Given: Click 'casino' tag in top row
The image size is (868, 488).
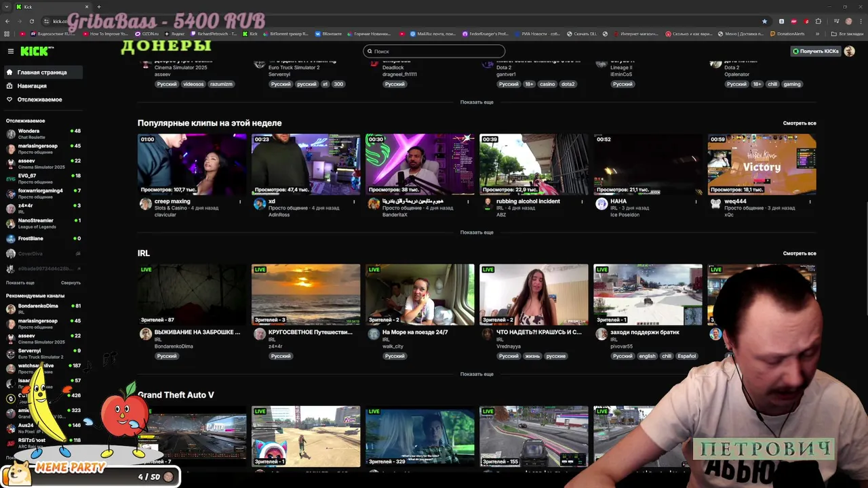Looking at the screenshot, I should coord(547,85).
